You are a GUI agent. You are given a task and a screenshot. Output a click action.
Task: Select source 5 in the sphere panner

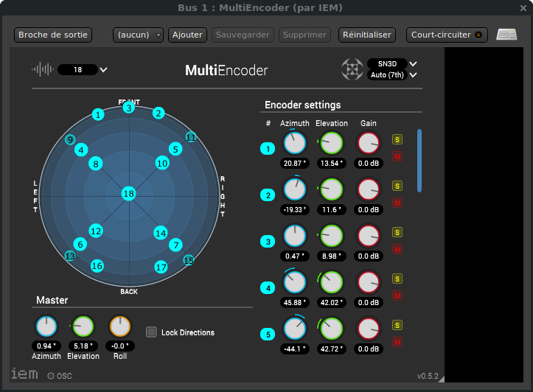point(175,149)
